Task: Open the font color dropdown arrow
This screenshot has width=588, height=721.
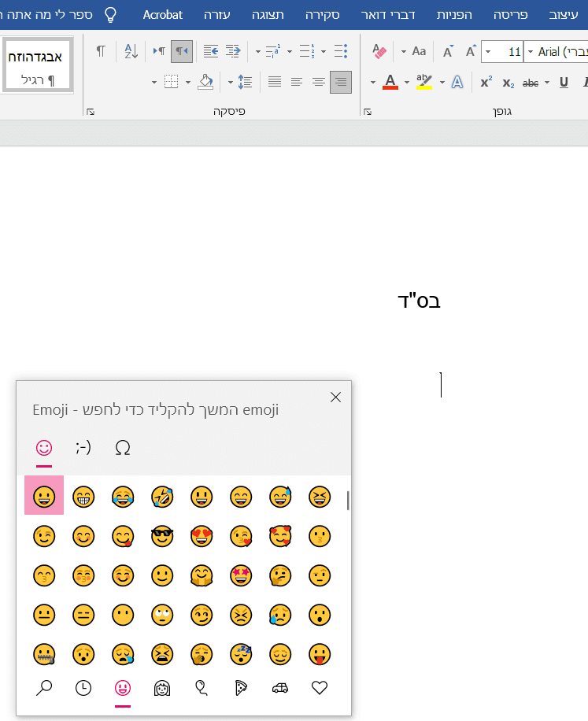Action: click(373, 83)
